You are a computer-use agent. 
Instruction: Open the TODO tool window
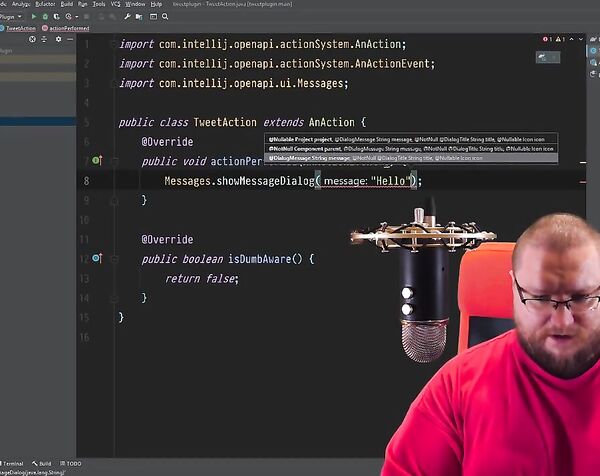click(70, 464)
